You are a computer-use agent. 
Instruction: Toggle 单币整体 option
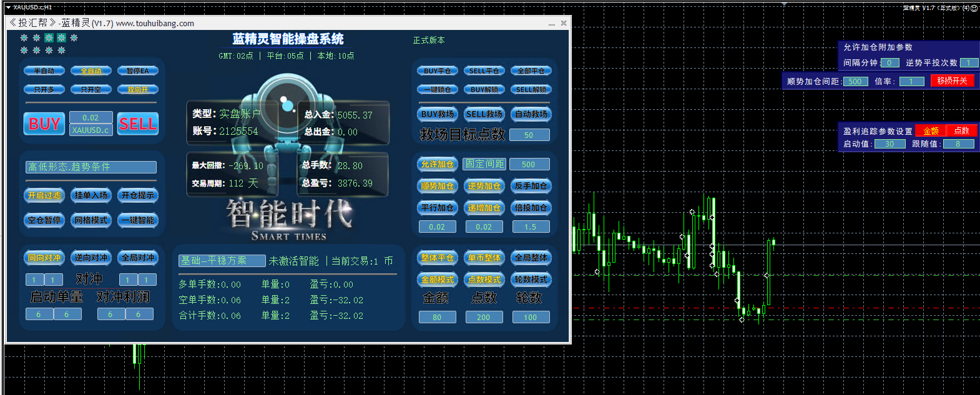click(484, 258)
